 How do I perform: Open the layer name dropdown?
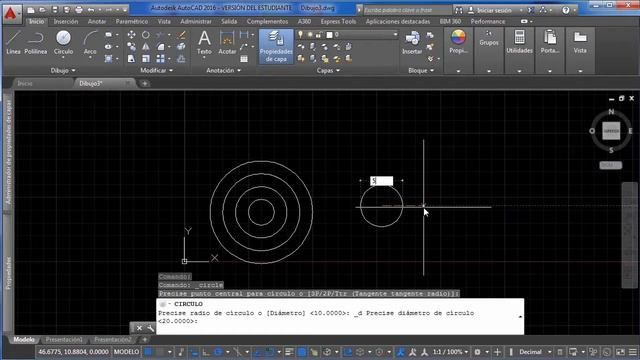(395, 35)
